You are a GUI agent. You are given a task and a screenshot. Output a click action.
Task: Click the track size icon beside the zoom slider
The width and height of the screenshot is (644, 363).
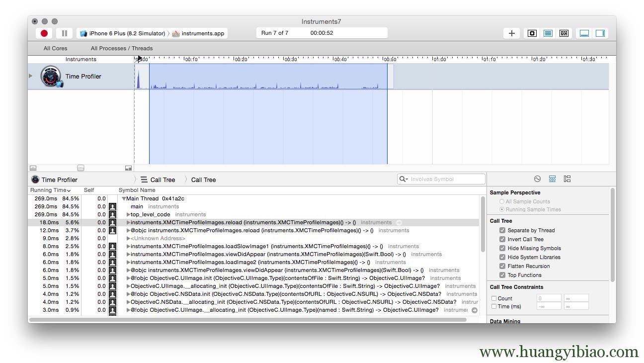128,168
